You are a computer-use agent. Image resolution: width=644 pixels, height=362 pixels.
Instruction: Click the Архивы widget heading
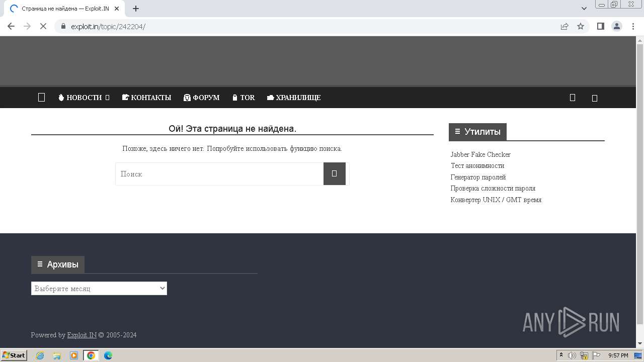pos(58,264)
